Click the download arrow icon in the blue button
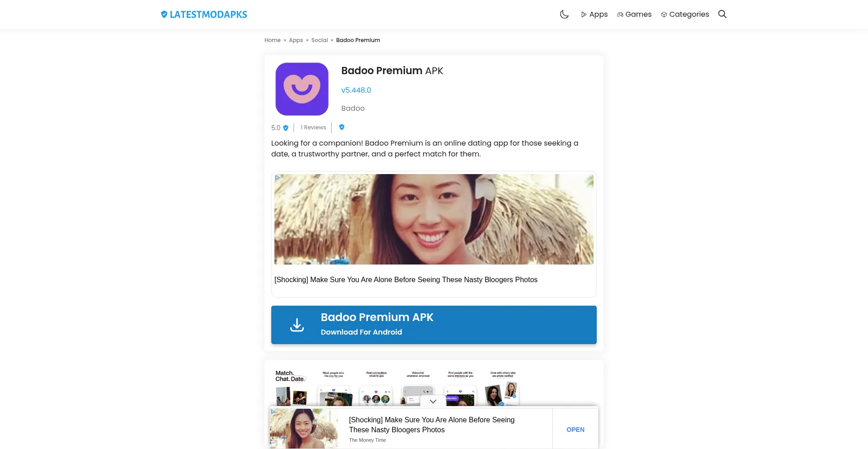Viewport: 868px width, 449px height. click(x=297, y=324)
